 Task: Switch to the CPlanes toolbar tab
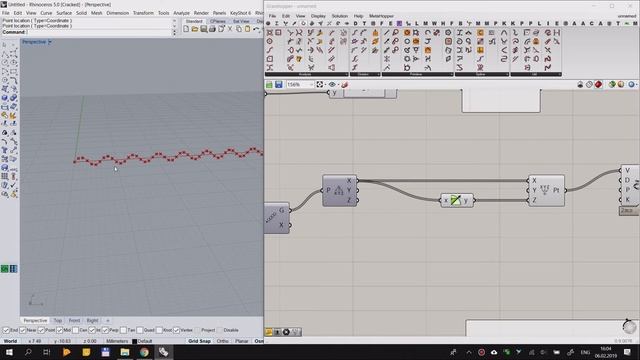218,21
